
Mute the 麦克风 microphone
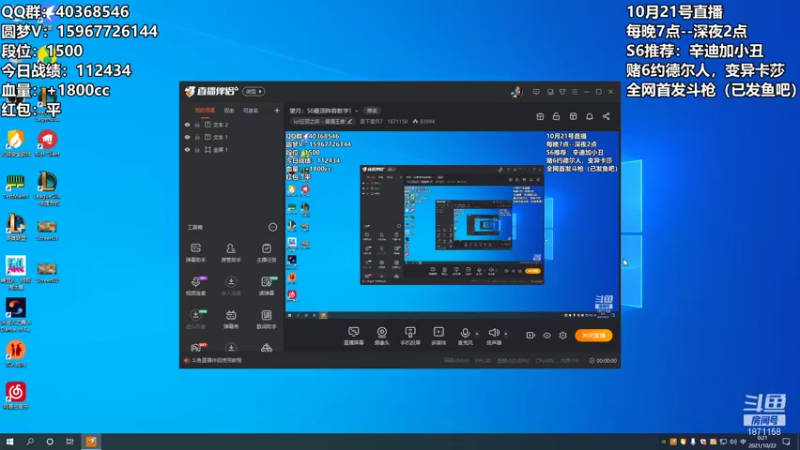pyautogui.click(x=465, y=336)
